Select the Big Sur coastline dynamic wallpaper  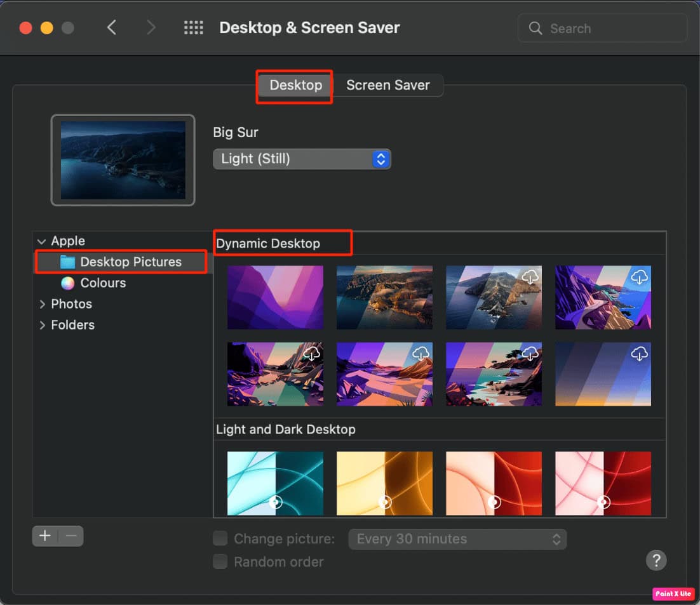pyautogui.click(x=384, y=297)
